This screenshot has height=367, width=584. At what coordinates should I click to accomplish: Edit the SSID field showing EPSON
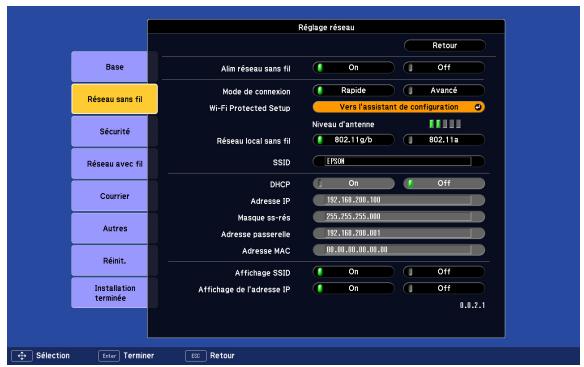pyautogui.click(x=399, y=161)
